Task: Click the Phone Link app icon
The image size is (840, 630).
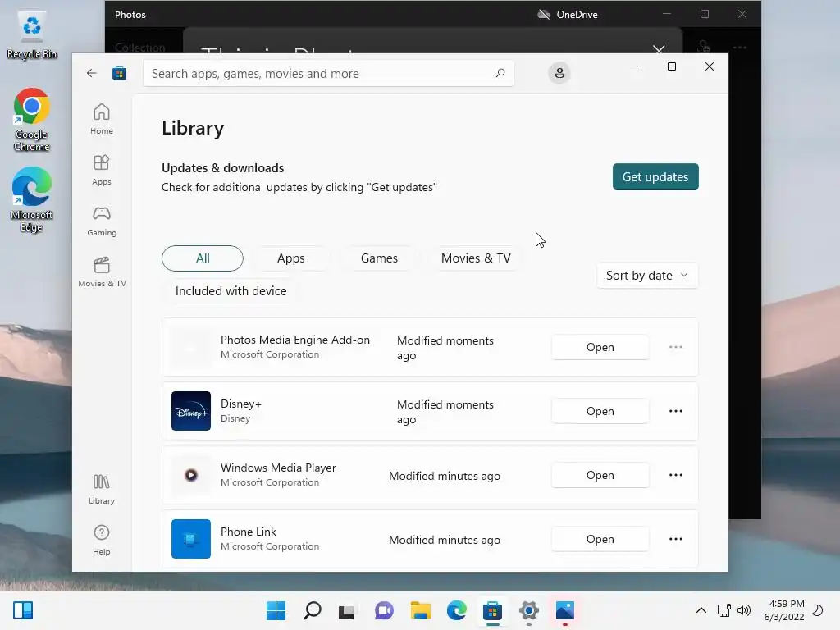Action: [x=190, y=539]
